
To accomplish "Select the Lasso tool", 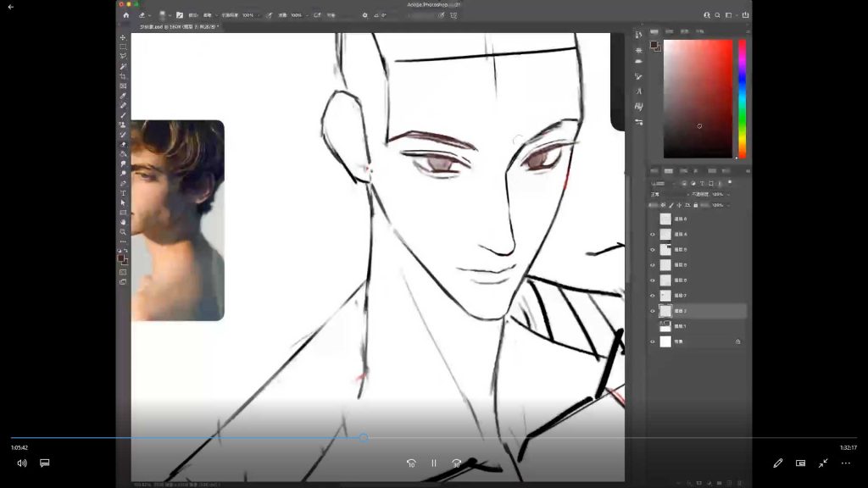I will (x=123, y=57).
